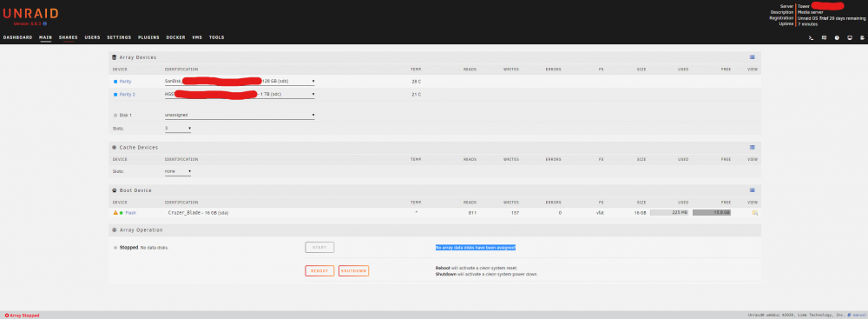This screenshot has width=868, height=319.
Task: Click the Media server description text
Action: 812,12
